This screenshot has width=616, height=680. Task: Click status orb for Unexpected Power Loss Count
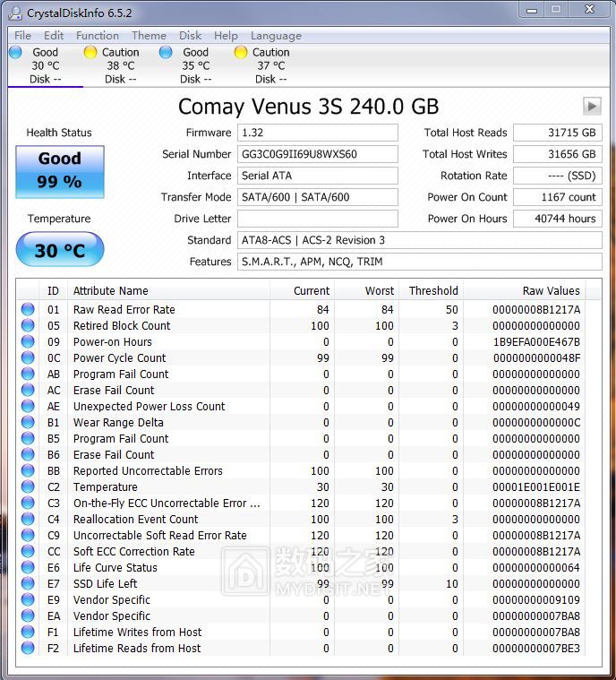point(28,406)
